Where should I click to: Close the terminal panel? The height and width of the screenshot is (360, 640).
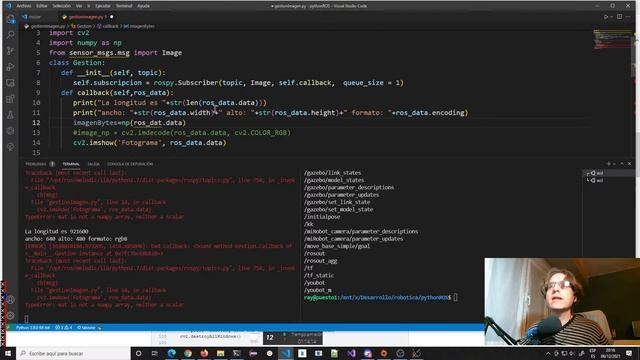click(x=629, y=164)
